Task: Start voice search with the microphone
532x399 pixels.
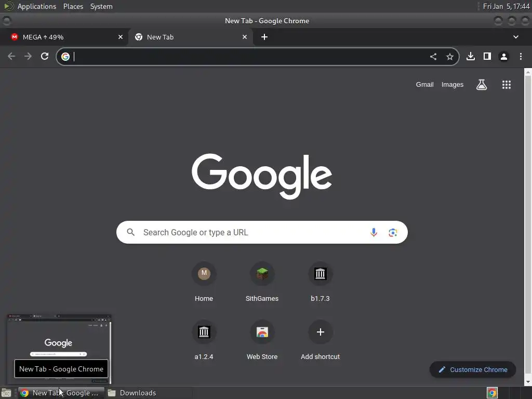Action: (x=374, y=232)
